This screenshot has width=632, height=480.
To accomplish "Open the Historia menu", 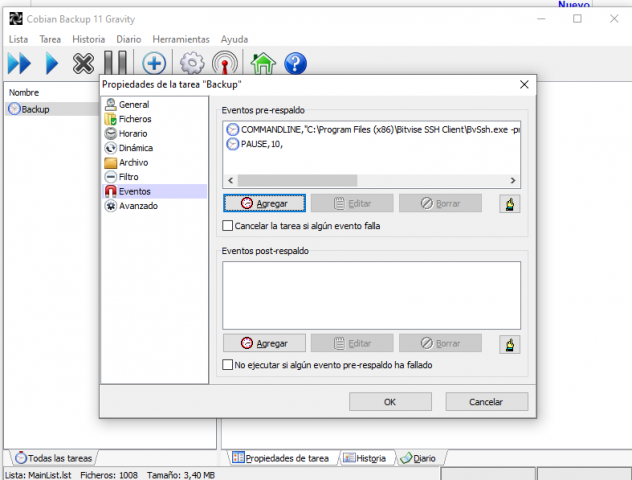I will click(x=89, y=39).
